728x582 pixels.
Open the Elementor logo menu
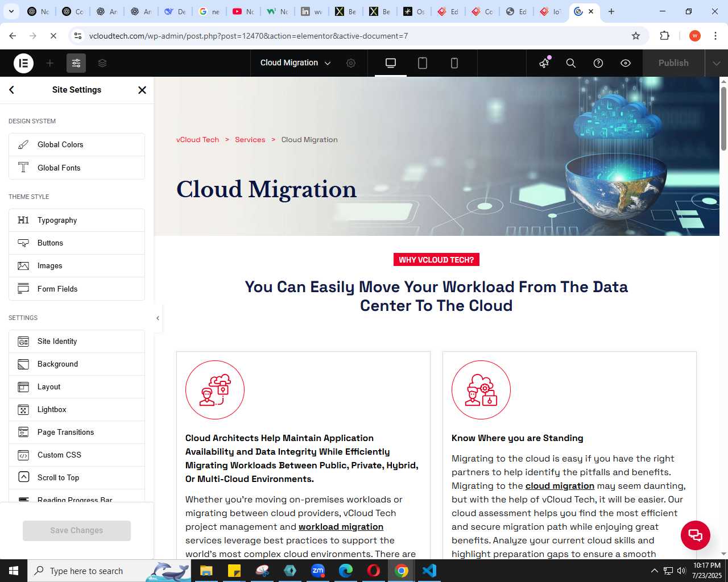[23, 63]
